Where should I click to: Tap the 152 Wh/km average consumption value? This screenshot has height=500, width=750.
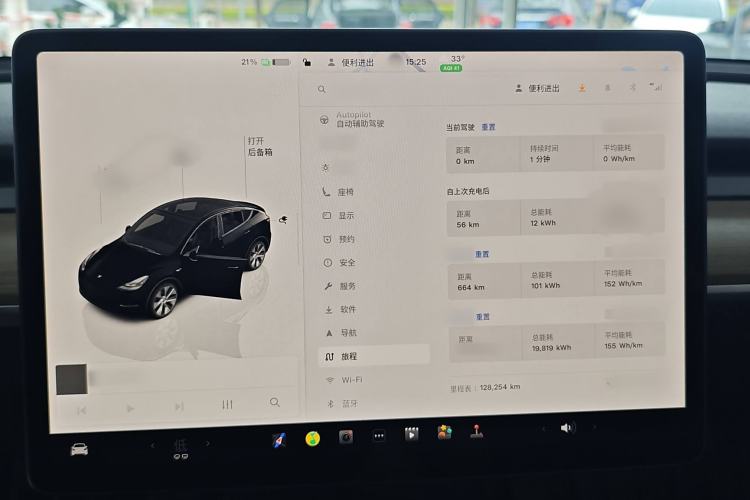tap(623, 283)
